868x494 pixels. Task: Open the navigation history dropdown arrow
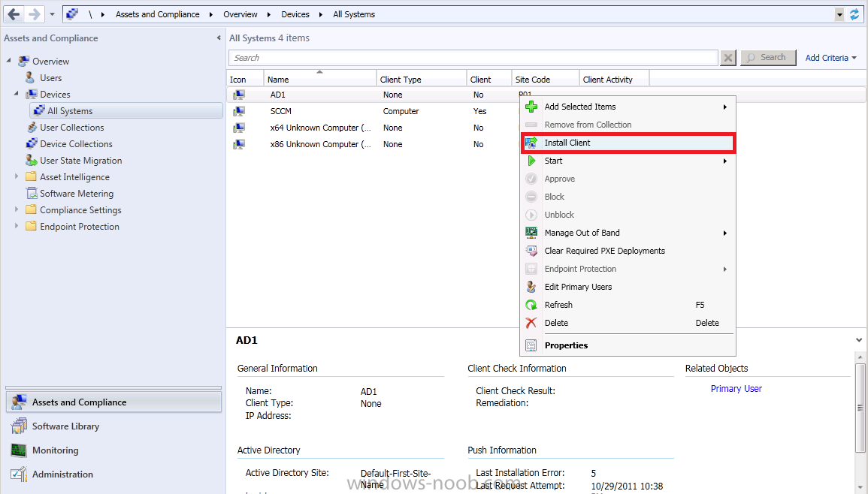(52, 14)
